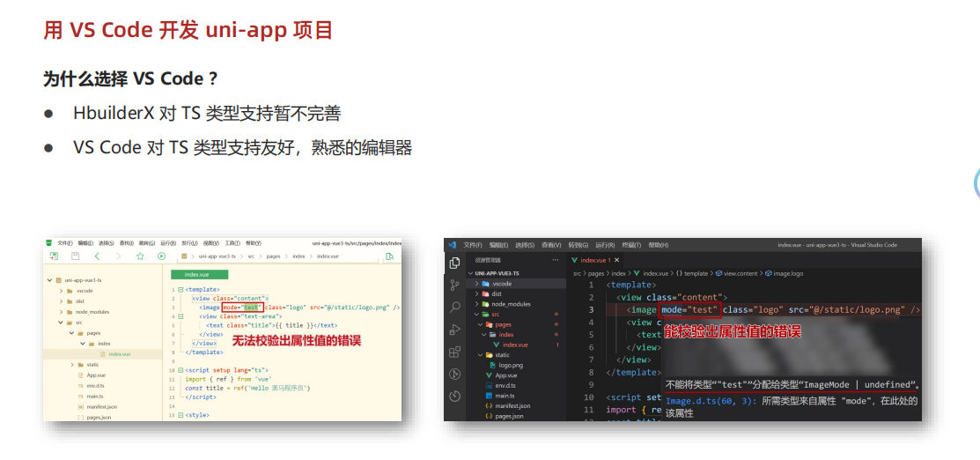Open 编辑(E) menu in HBuilderX
980x460 pixels.
click(85, 243)
